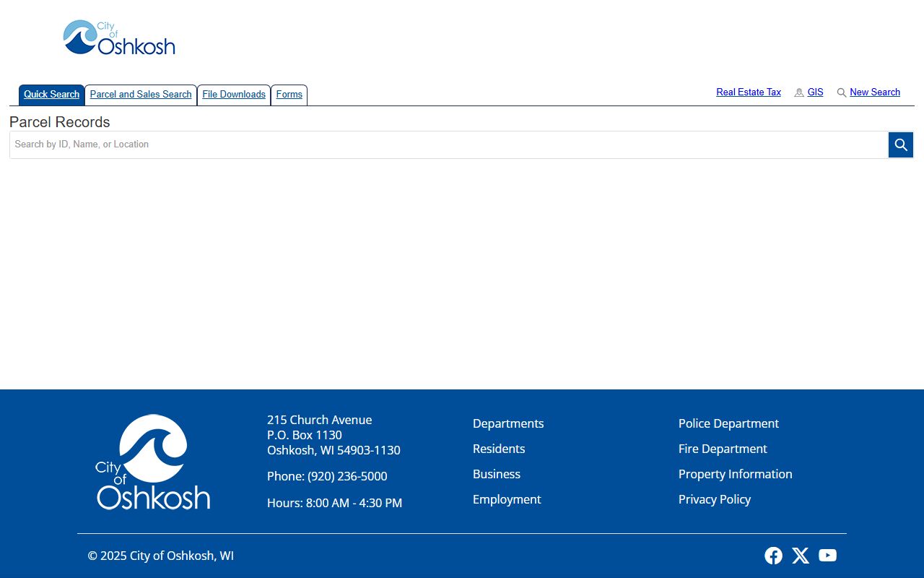Image resolution: width=924 pixels, height=578 pixels.
Task: Open the Facebook social icon
Action: (x=773, y=556)
